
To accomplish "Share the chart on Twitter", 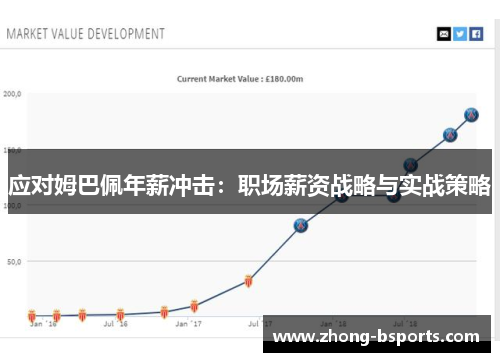I will click(x=460, y=34).
